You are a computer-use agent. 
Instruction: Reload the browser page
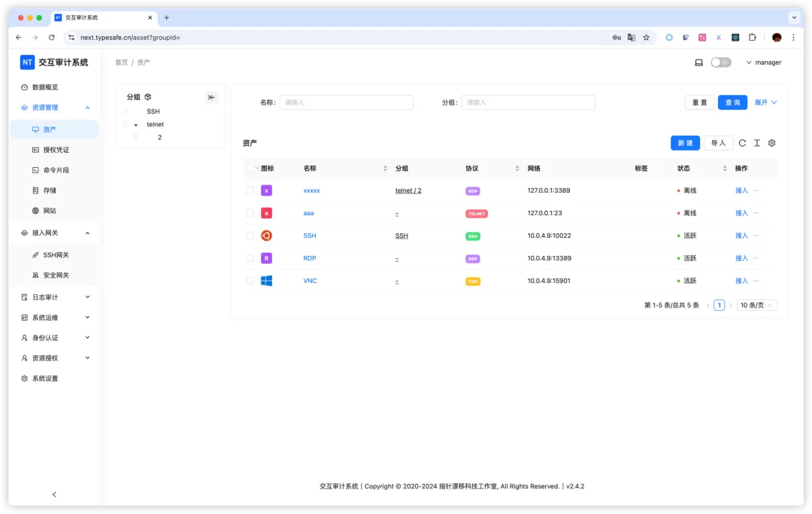(x=51, y=38)
